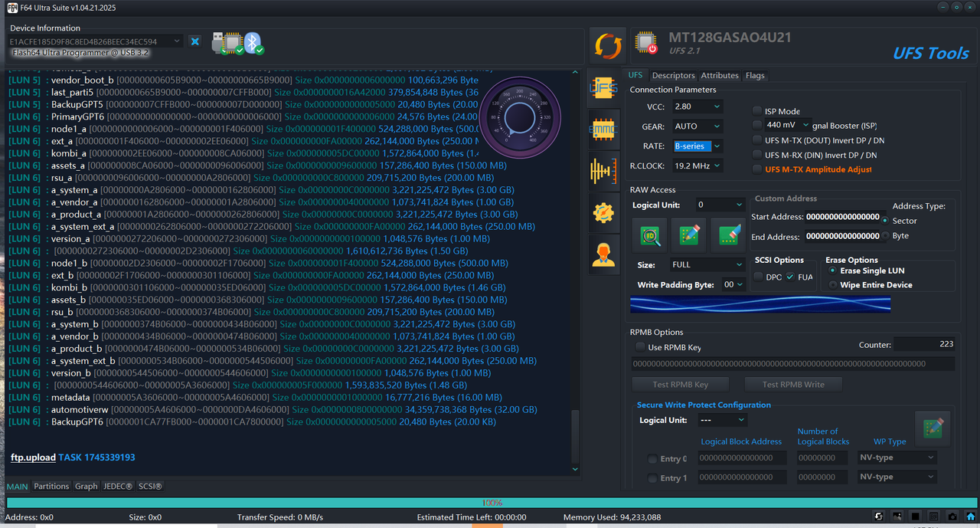
Task: Select the Erase Single LUN option
Action: click(833, 271)
